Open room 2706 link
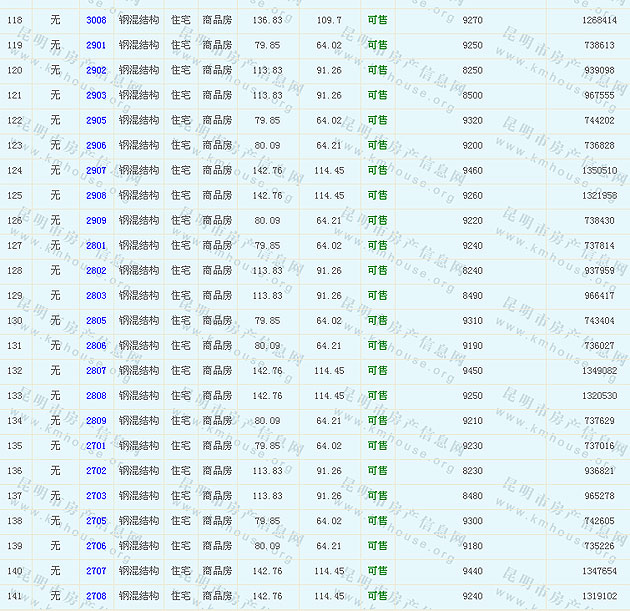Viewport: 630px width, 611px height. pos(96,545)
